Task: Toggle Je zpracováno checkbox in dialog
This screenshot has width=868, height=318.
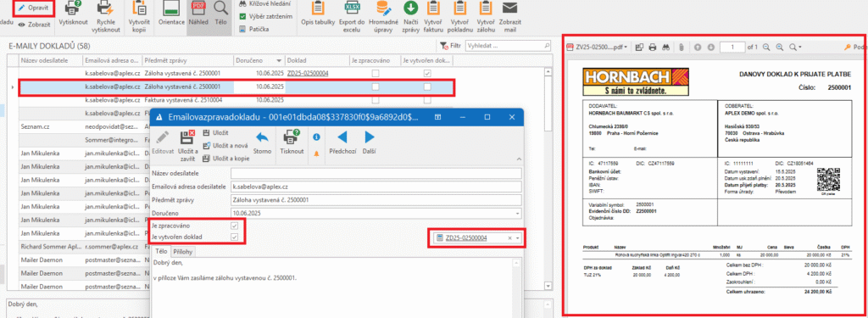Action: click(x=235, y=226)
